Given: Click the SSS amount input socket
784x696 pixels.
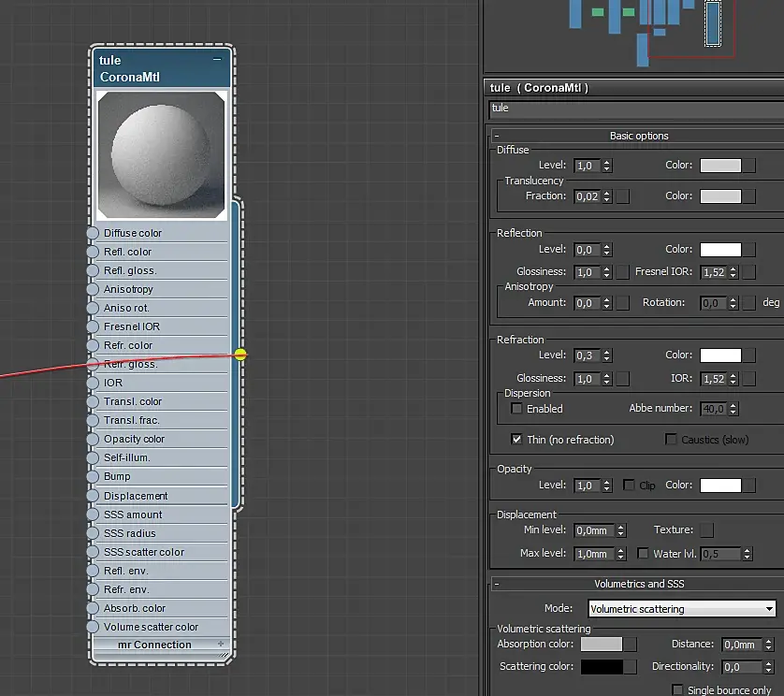Looking at the screenshot, I should (x=93, y=515).
